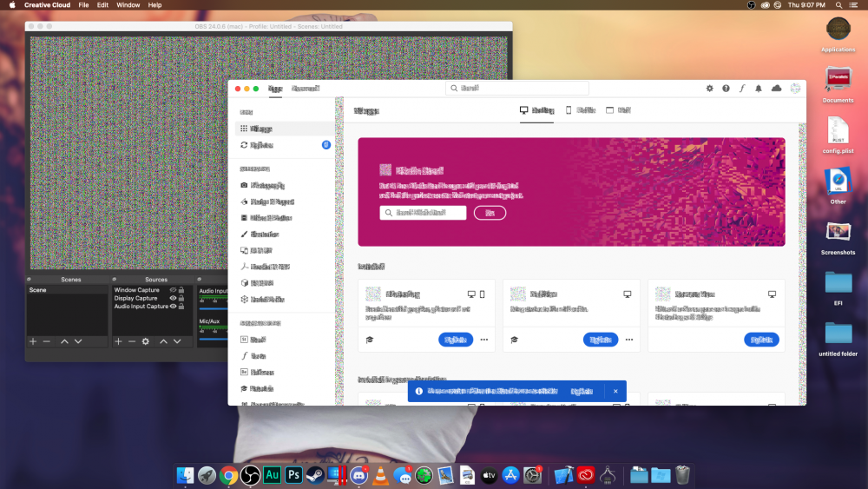
Task: Undock the OBS Sources panel via float icon
Action: tap(114, 279)
